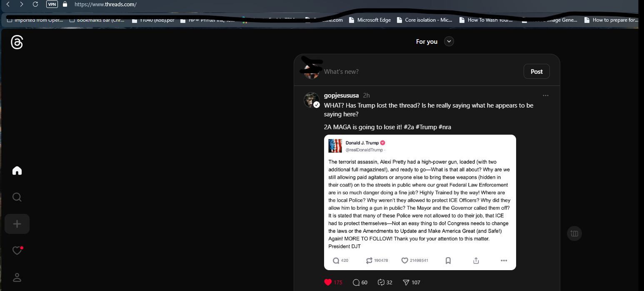Create a new thread with plus icon
Screen dimensions: 644x291
point(17,224)
